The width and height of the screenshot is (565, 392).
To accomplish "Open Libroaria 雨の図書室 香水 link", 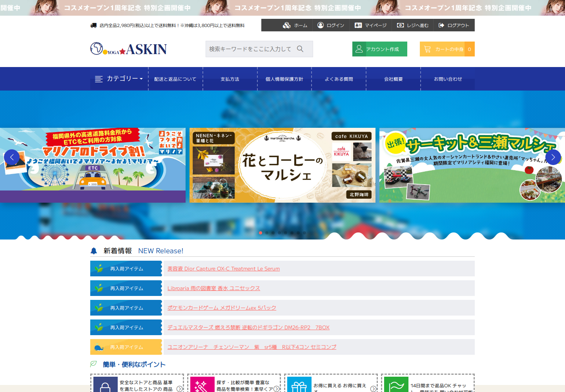I will pyautogui.click(x=214, y=288).
